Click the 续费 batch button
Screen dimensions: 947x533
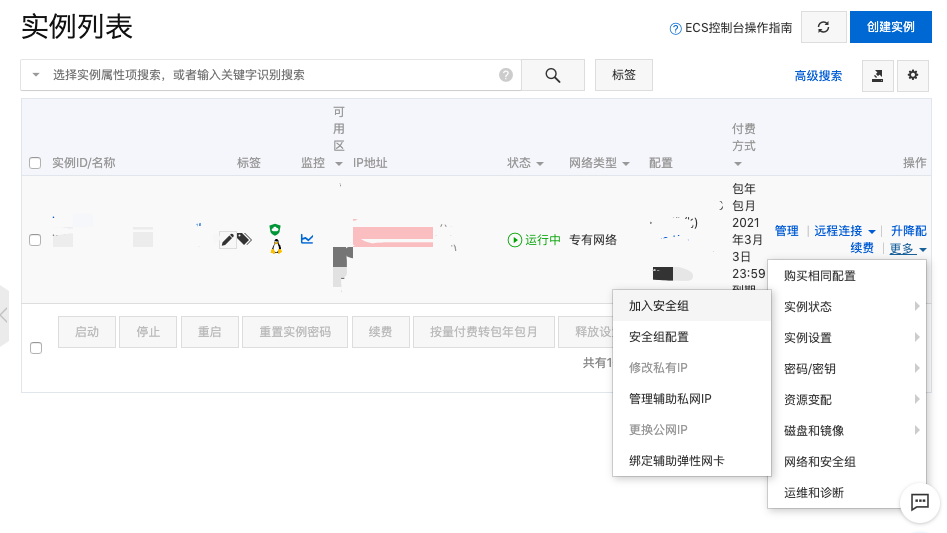click(x=380, y=332)
